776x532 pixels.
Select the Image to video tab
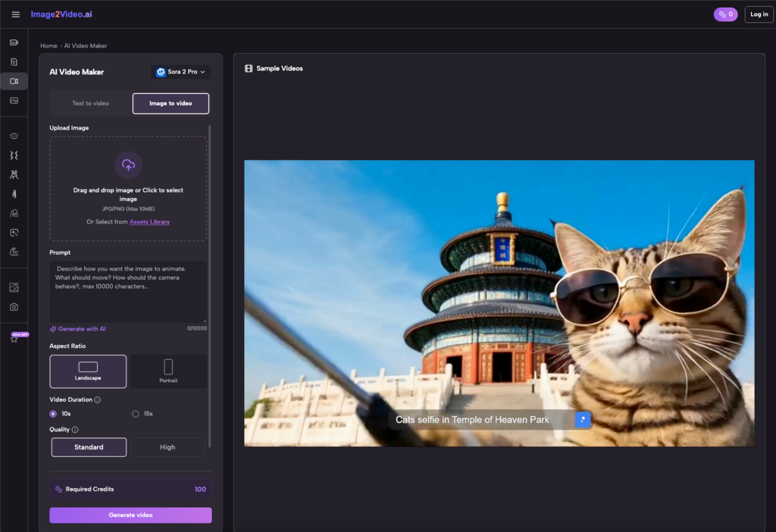171,103
